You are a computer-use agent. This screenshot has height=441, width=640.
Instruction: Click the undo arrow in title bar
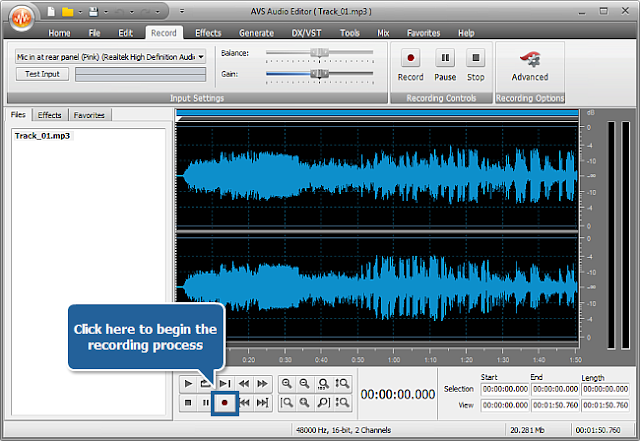(119, 12)
